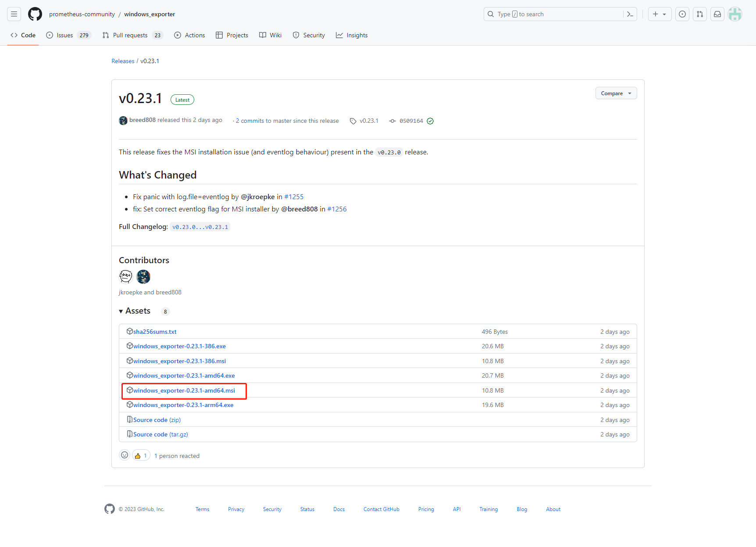
Task: Download Source code (tar.gz)
Action: tap(160, 434)
